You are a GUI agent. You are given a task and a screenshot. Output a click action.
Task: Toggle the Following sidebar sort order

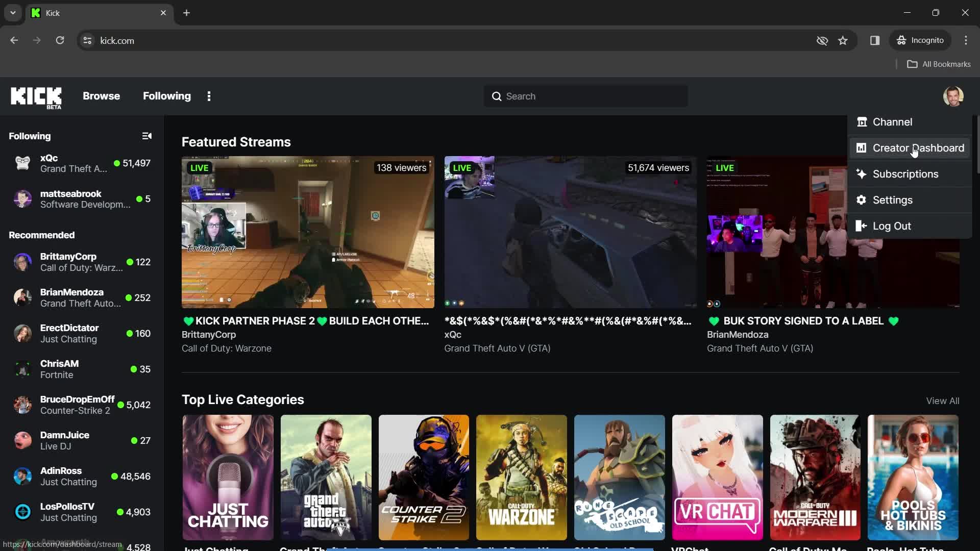(x=146, y=136)
